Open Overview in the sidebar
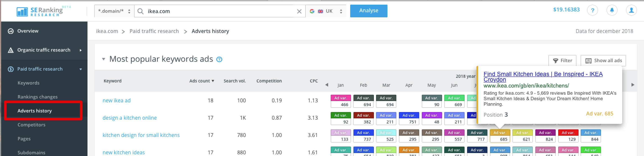 (x=28, y=31)
